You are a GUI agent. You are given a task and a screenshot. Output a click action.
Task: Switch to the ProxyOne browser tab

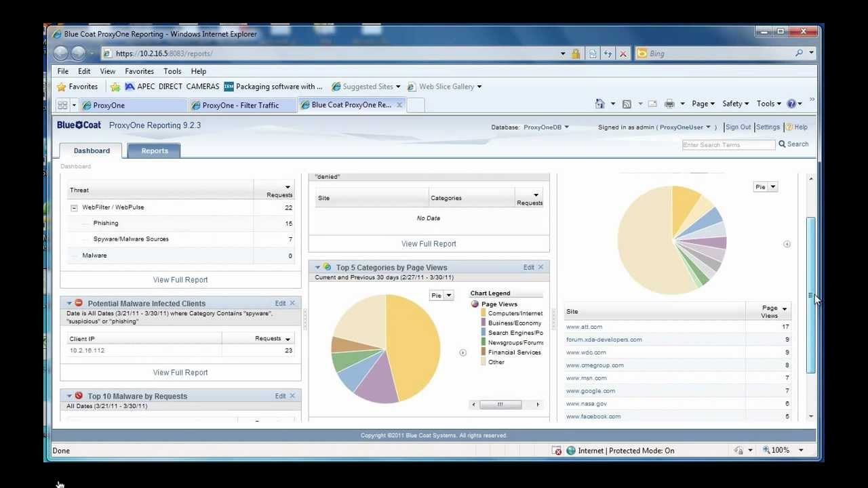[x=133, y=105]
